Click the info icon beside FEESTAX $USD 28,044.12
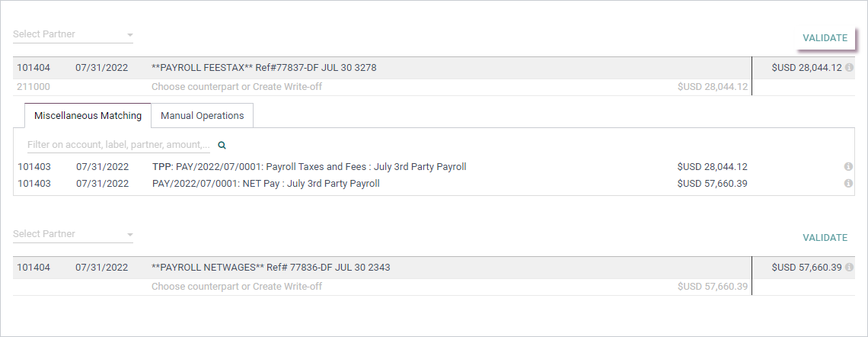This screenshot has height=337, width=868. click(x=849, y=68)
